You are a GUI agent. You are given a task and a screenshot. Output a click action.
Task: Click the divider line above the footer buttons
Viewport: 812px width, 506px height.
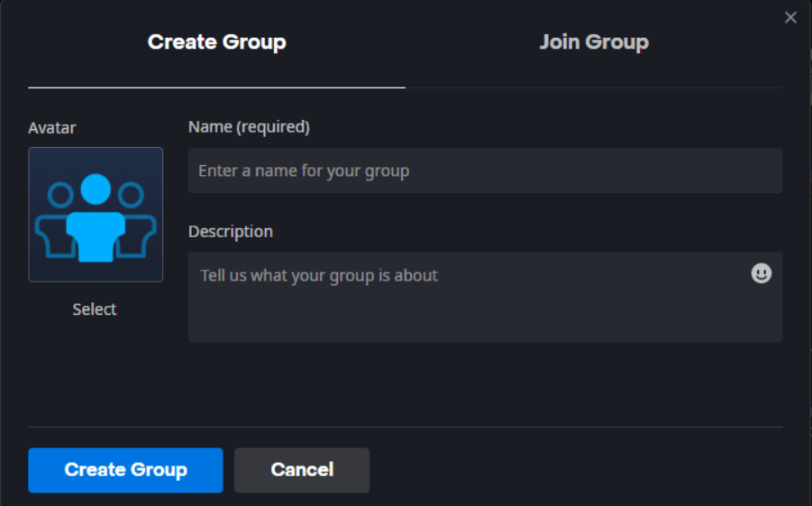pyautogui.click(x=406, y=427)
